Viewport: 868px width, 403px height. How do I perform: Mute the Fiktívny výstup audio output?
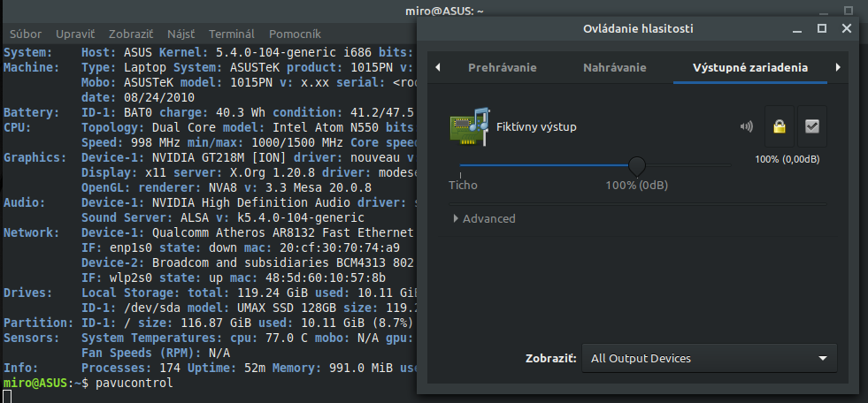pos(748,126)
